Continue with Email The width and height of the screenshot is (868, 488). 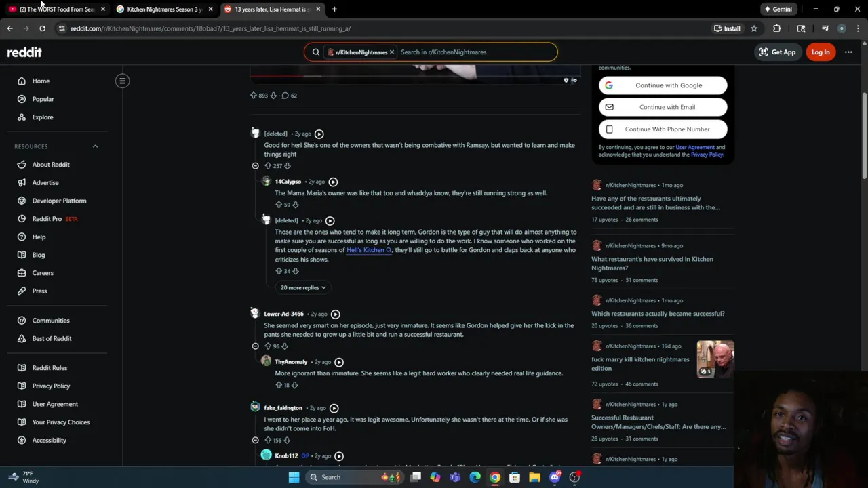(663, 107)
